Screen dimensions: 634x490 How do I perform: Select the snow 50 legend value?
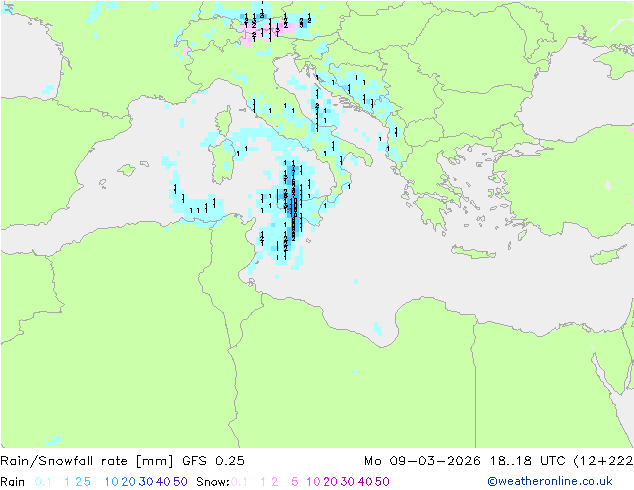[x=383, y=482]
